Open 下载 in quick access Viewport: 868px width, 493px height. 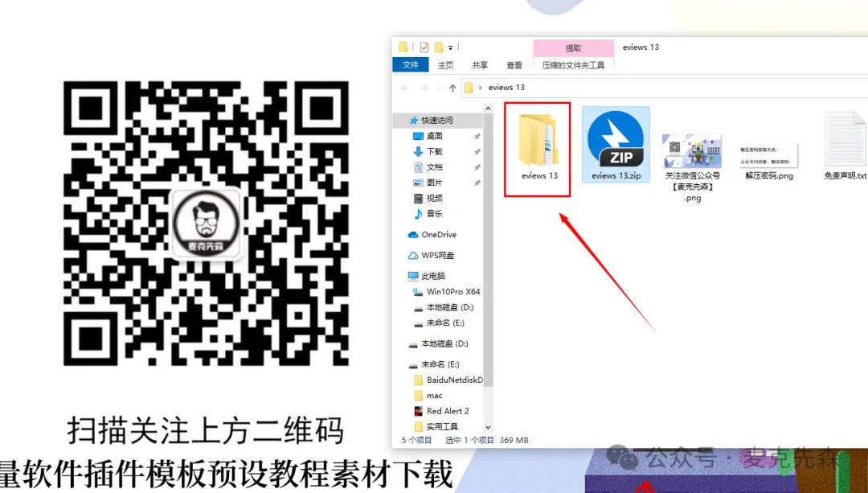435,151
